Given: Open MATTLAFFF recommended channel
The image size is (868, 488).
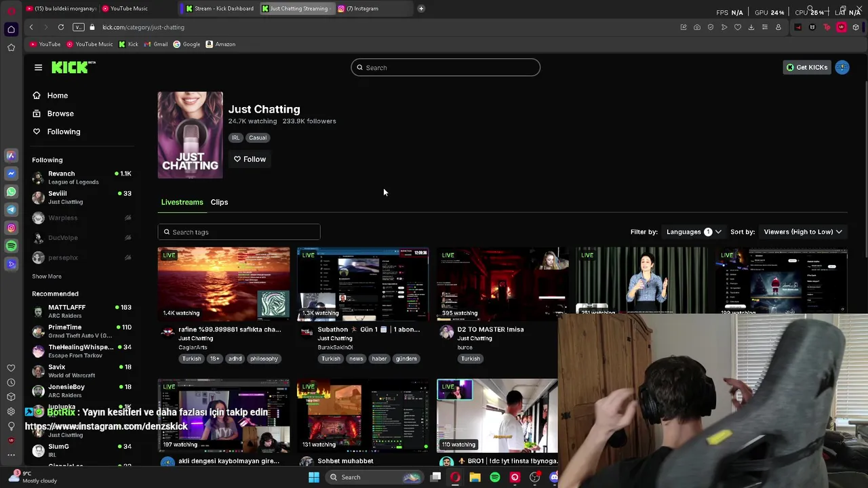Looking at the screenshot, I should point(81,311).
